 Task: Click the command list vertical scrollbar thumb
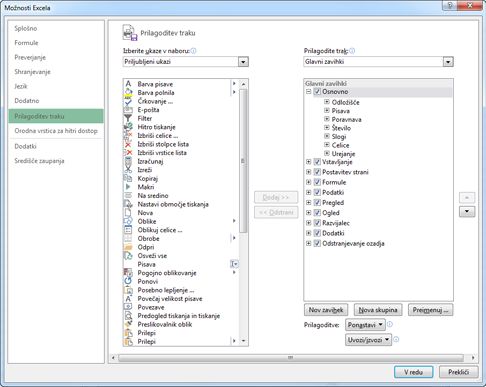tap(243, 161)
